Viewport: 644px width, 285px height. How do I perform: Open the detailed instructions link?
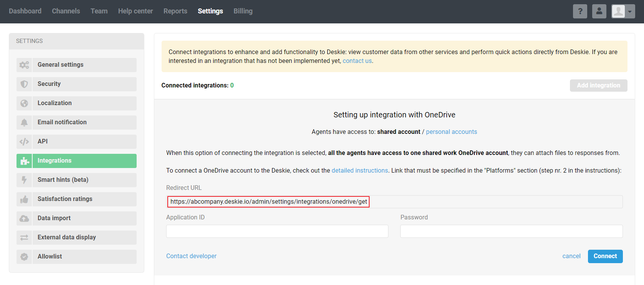pos(360,171)
